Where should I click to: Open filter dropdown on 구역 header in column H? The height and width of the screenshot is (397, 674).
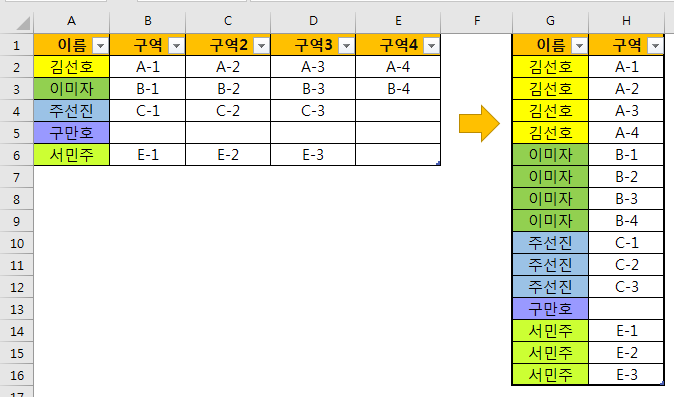click(x=655, y=45)
